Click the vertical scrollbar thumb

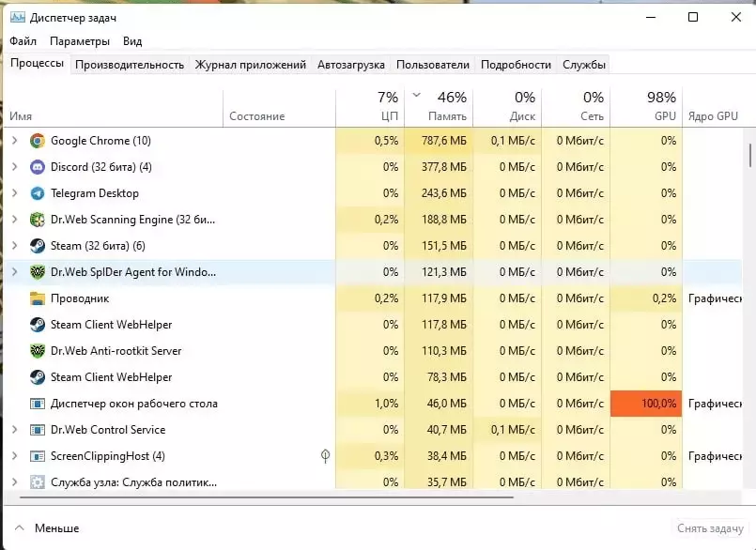point(749,155)
